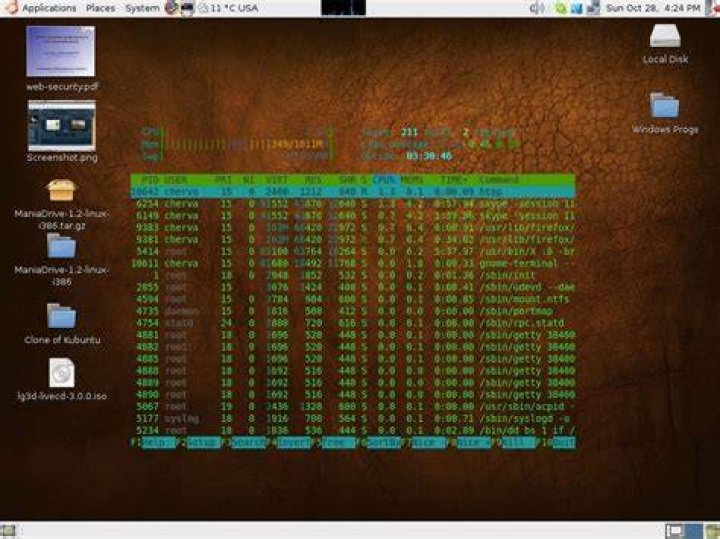Image resolution: width=720 pixels, height=539 pixels.
Task: Select the firefox process row with PID 9381
Action: click(x=353, y=239)
